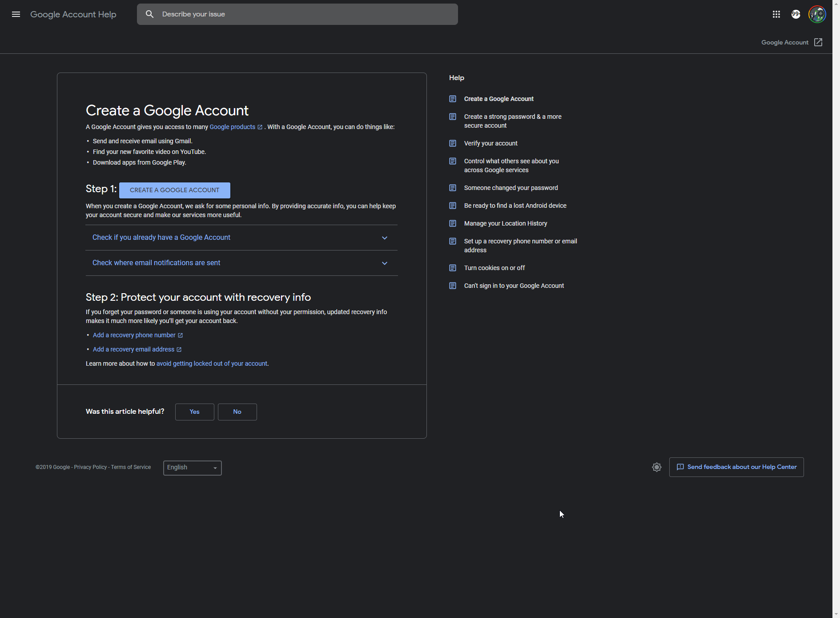Viewport: 840px width, 618px height.
Task: Open Add a recovery phone number link
Action: point(134,335)
